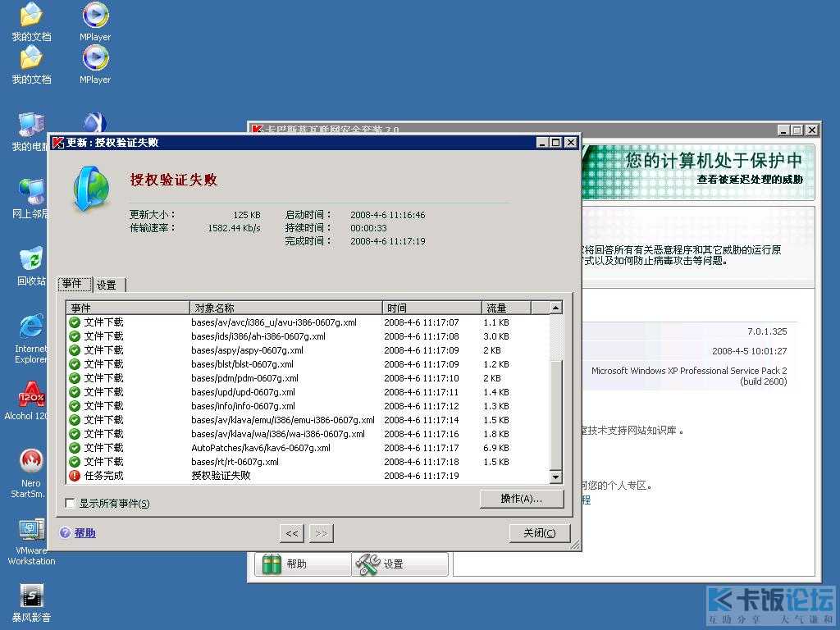Open the 查看被延迟处理的威胁 link in the main window
The image size is (840, 630).
750,180
